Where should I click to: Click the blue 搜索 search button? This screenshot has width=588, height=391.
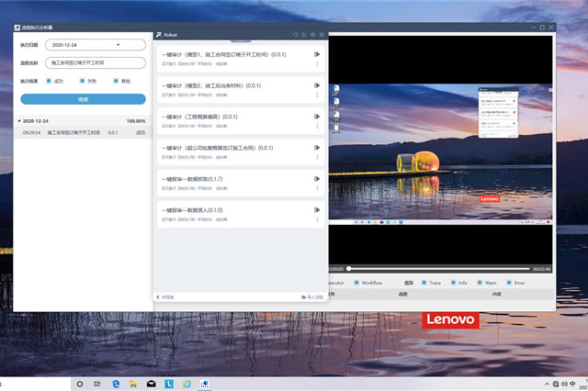[x=83, y=98]
